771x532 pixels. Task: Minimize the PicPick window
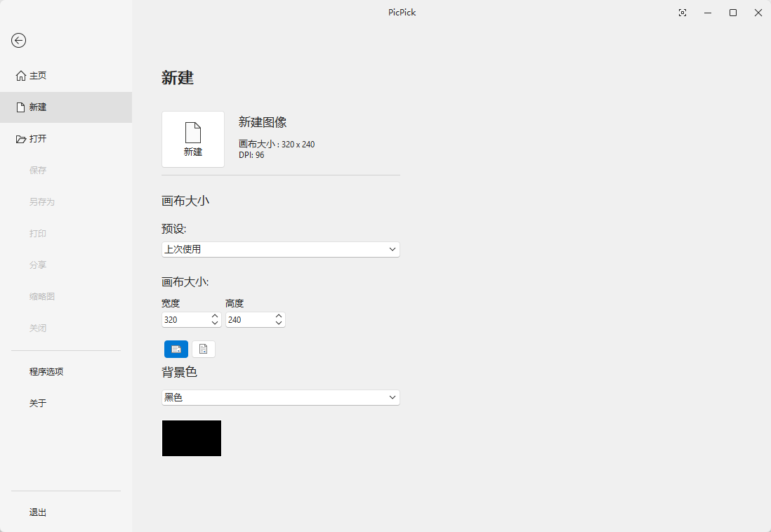click(x=708, y=13)
